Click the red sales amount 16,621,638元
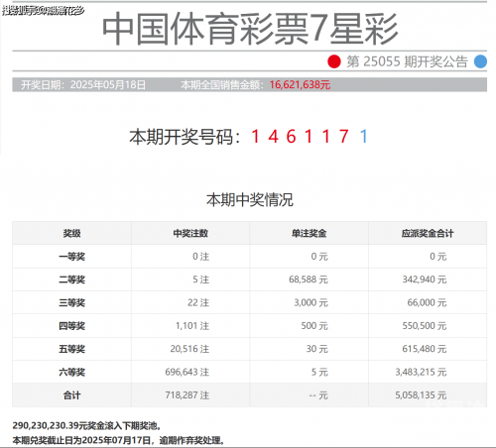The height and width of the screenshot is (448, 496). pyautogui.click(x=300, y=85)
